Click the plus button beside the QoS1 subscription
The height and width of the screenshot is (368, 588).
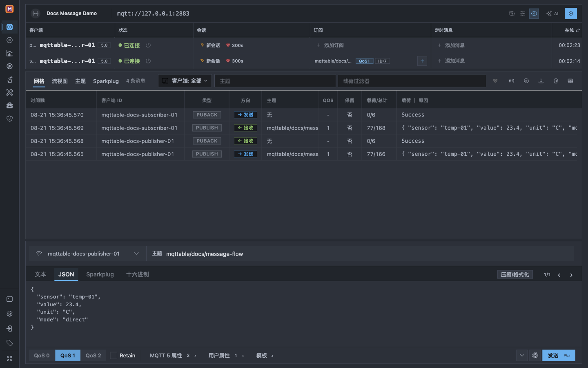(422, 61)
